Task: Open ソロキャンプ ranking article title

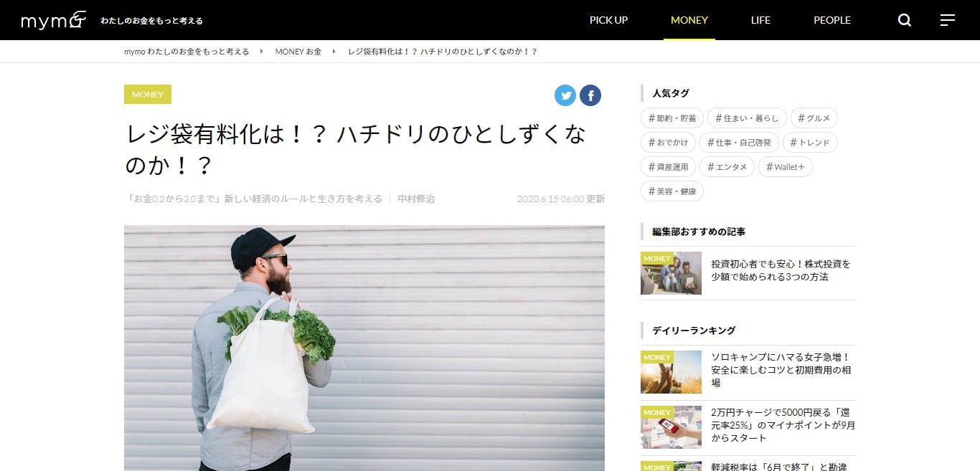Action: coord(782,370)
